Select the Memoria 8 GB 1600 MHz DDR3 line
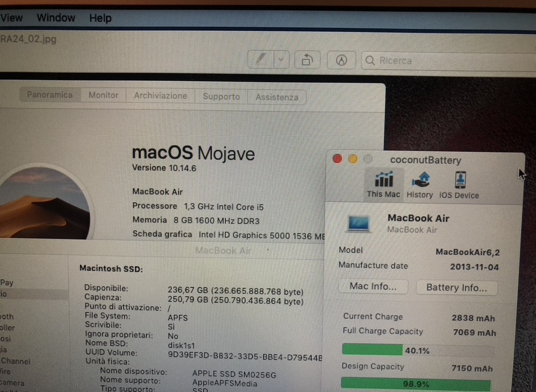 click(196, 220)
